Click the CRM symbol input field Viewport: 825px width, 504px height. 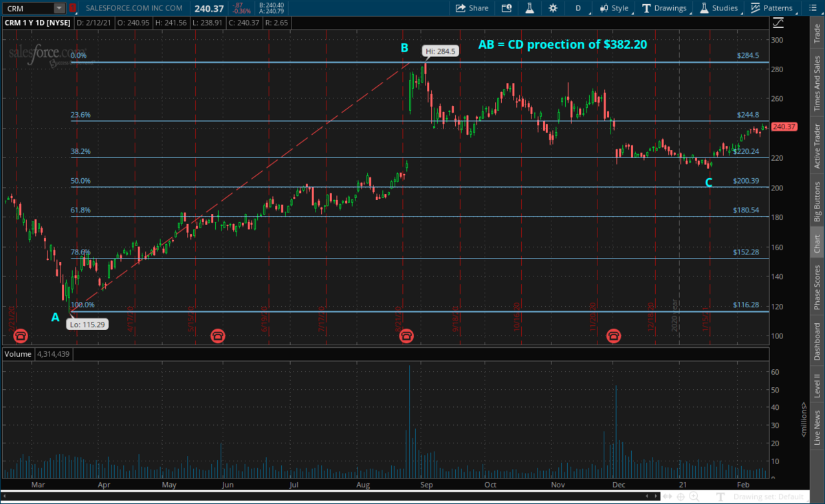27,8
